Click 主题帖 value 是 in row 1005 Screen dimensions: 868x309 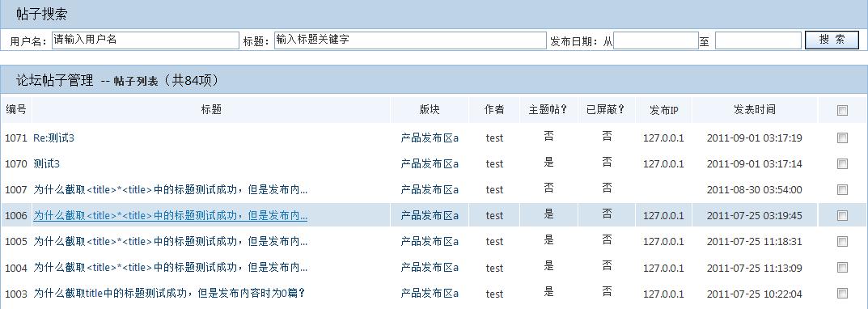(x=548, y=239)
